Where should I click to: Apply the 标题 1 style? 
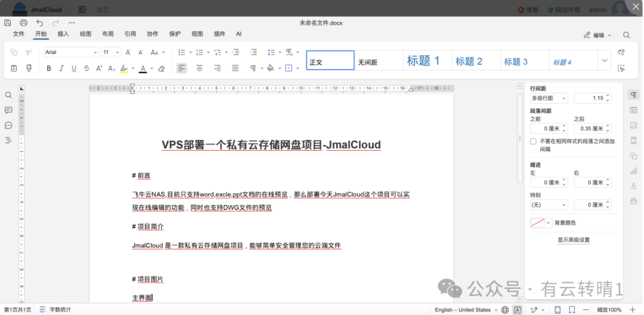(428, 61)
